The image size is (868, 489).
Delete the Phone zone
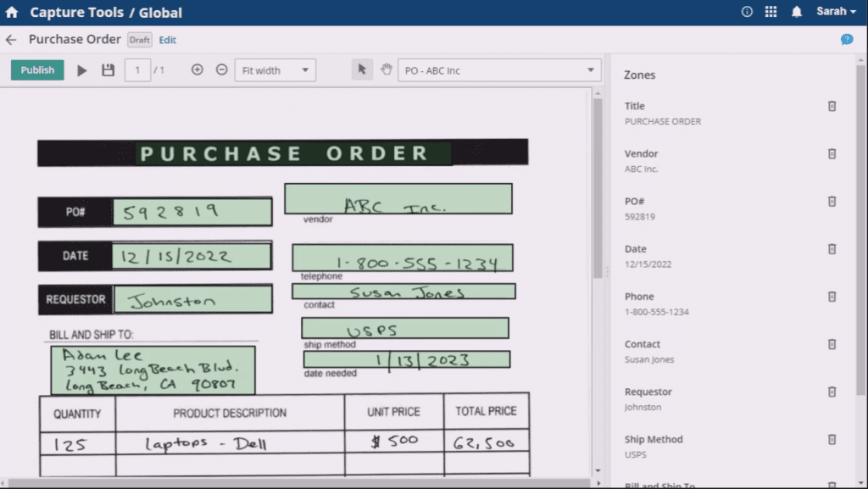click(x=832, y=297)
